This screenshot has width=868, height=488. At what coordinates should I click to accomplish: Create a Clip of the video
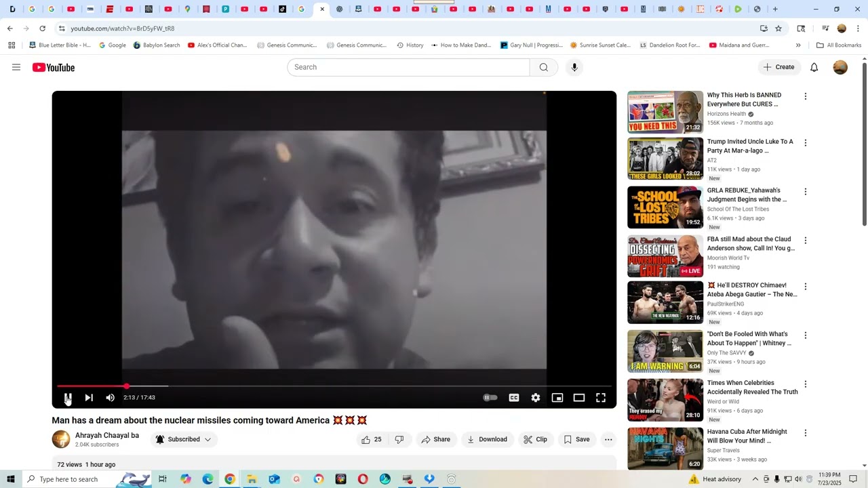536,439
